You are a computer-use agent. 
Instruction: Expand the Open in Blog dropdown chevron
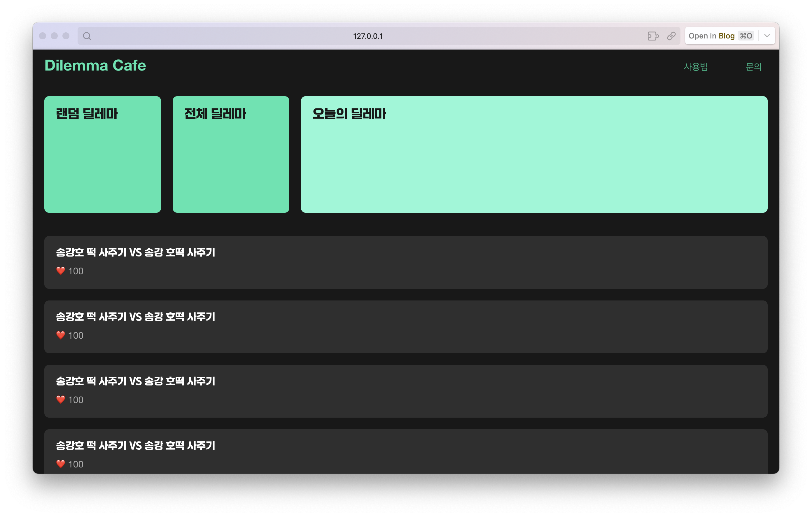[767, 36]
